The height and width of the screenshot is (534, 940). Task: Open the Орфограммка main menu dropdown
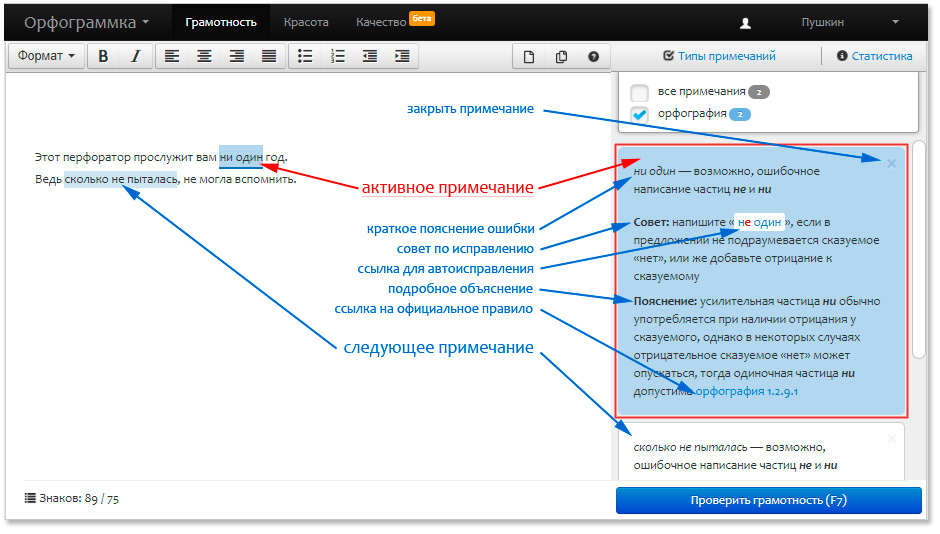[x=86, y=23]
